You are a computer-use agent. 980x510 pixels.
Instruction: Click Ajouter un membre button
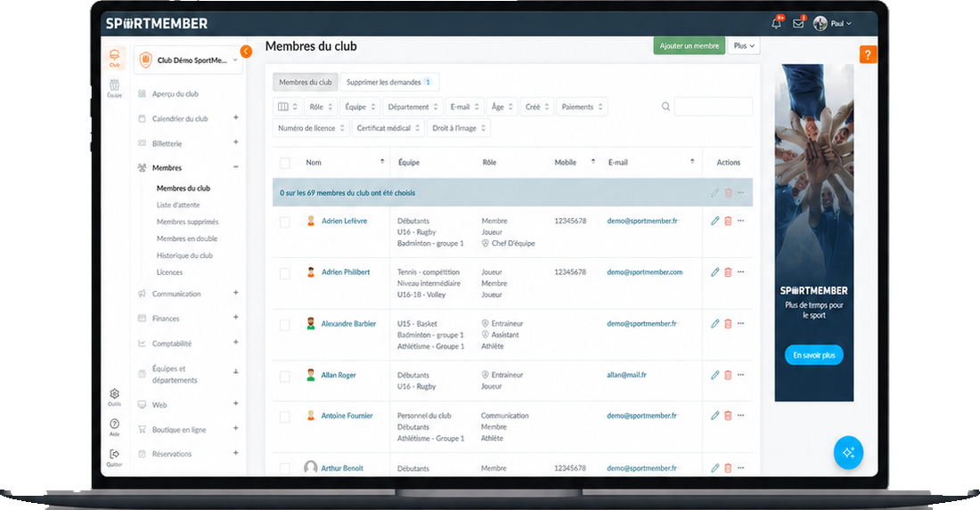[x=690, y=45]
